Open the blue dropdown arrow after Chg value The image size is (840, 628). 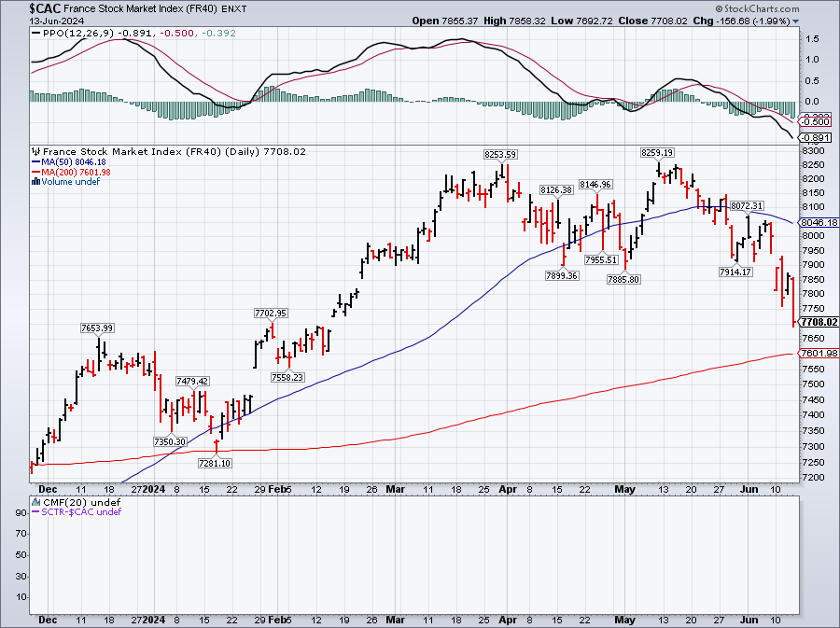coord(796,20)
